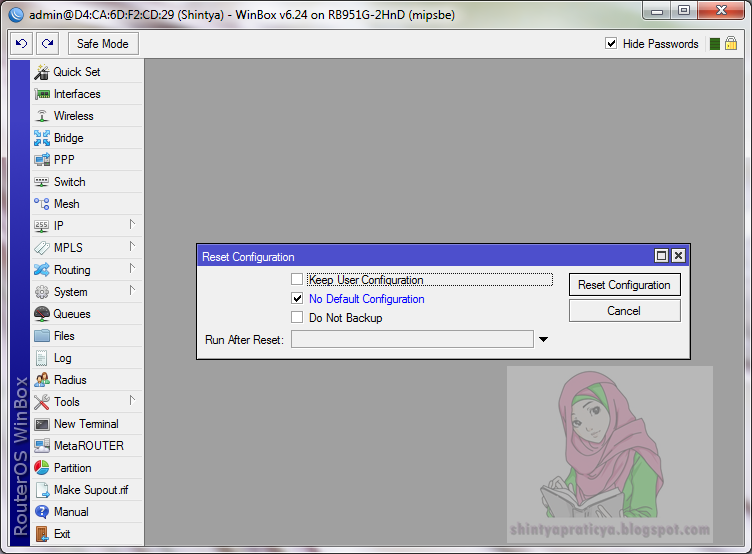Close the Reset Configuration dialog

[x=678, y=256]
